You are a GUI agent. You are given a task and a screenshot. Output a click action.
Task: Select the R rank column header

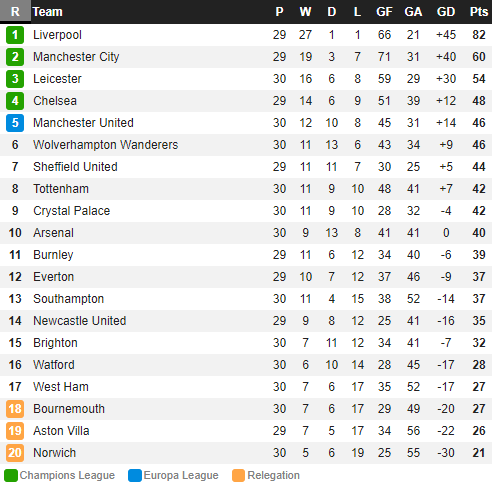click(x=15, y=12)
